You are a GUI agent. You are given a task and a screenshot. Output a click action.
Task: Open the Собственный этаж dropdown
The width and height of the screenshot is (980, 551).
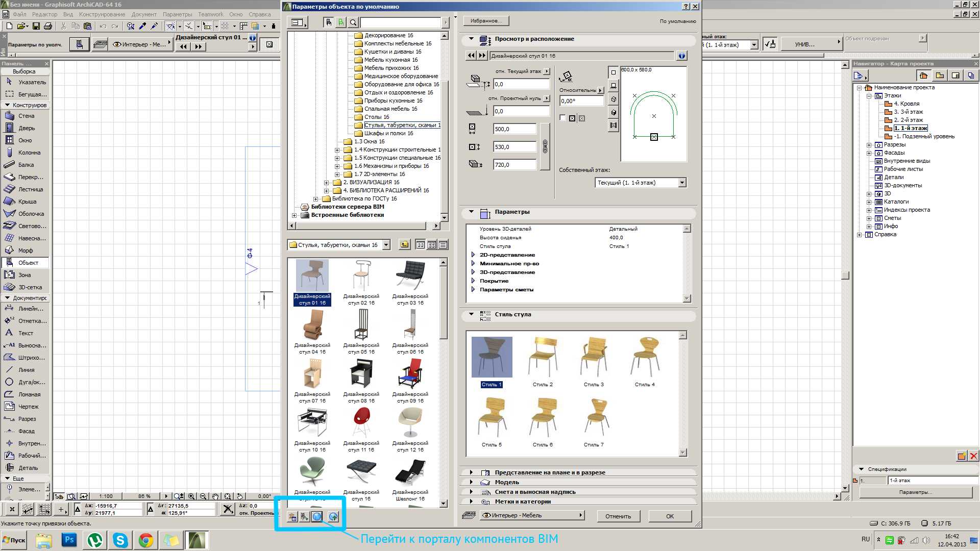tap(681, 182)
